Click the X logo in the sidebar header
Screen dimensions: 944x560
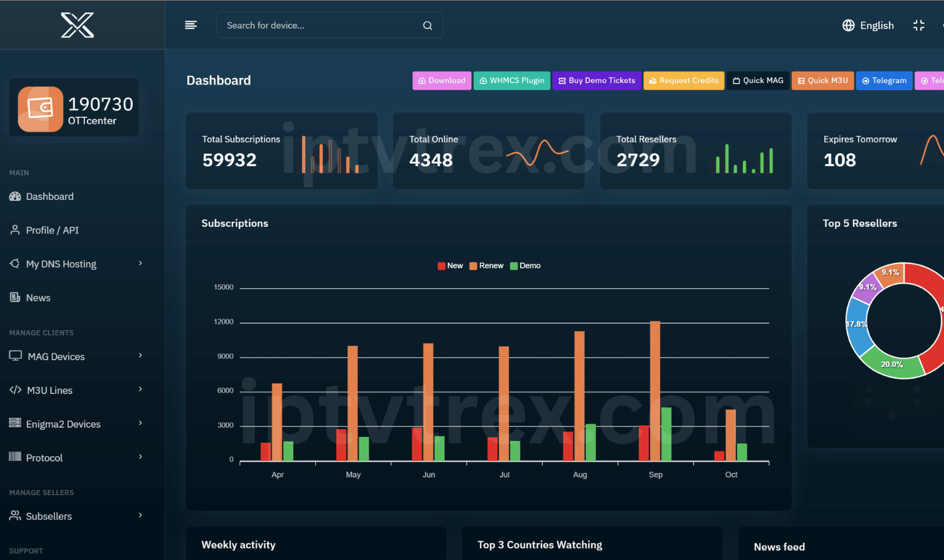click(77, 25)
